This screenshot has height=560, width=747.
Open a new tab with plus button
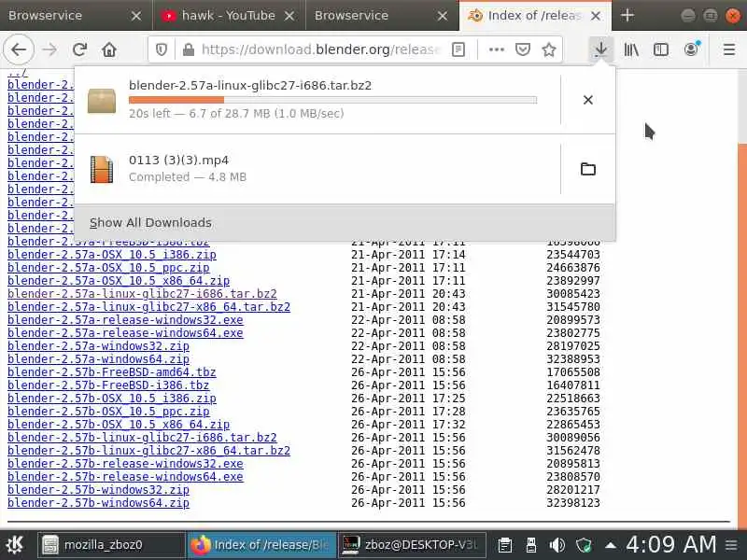click(x=627, y=15)
